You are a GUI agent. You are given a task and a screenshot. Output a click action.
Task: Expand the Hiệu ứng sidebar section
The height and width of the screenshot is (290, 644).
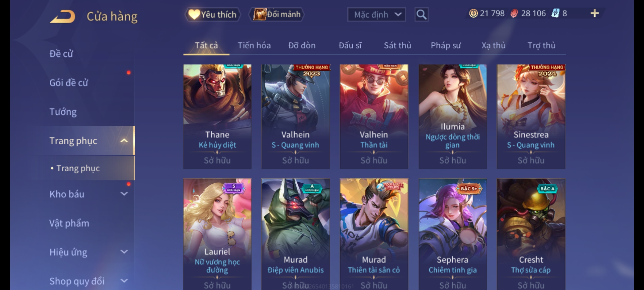click(x=124, y=252)
